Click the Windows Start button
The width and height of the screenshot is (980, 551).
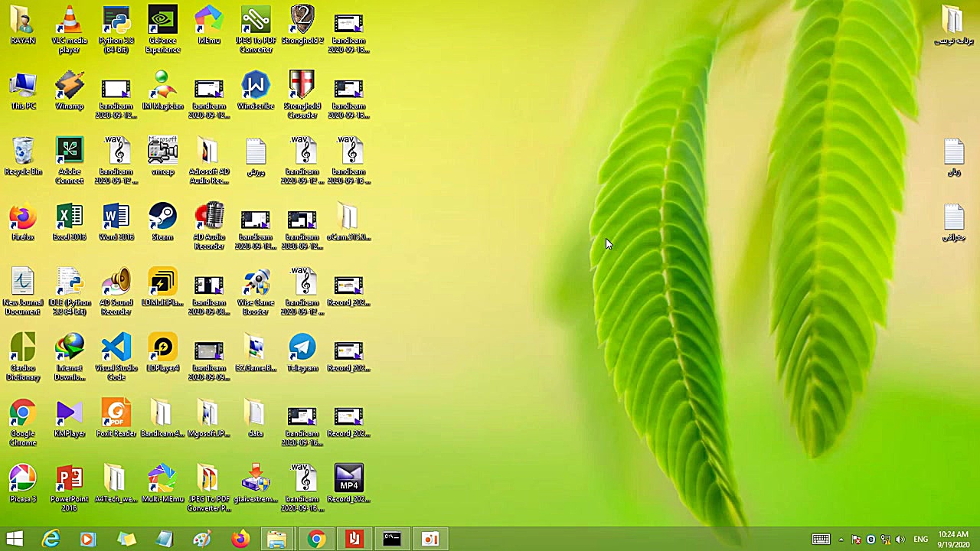pyautogui.click(x=15, y=540)
